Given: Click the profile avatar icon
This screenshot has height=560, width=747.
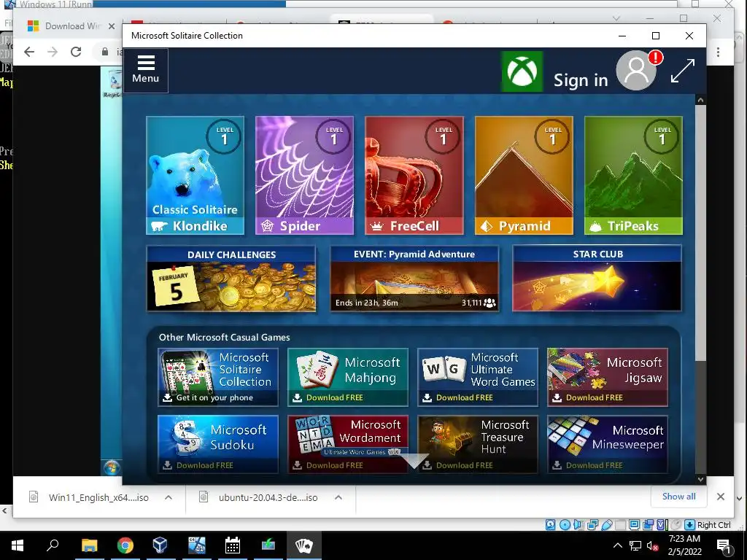Looking at the screenshot, I should [x=636, y=71].
